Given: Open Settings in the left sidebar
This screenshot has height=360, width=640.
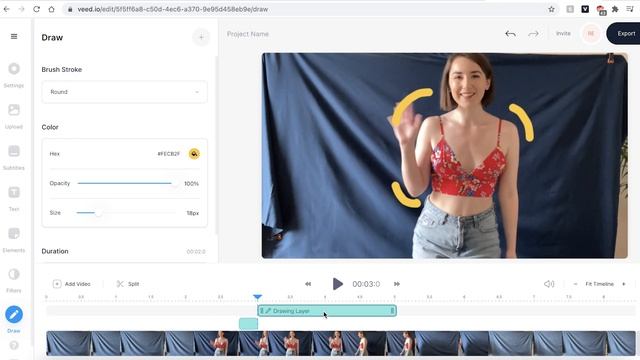Looking at the screenshot, I should click(14, 75).
